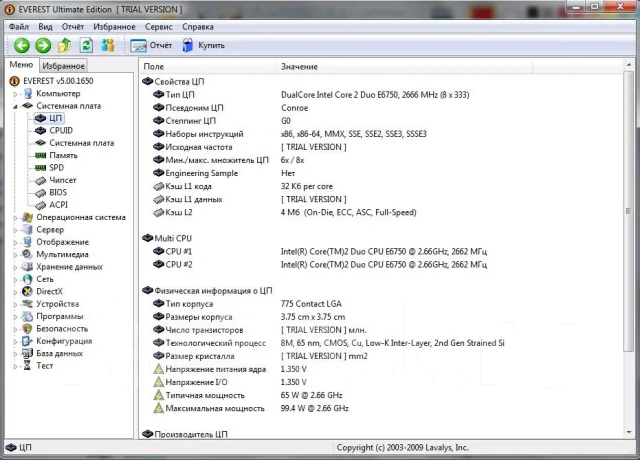This screenshot has width=640, height=460.
Task: Click the Refresh toolbar icon
Action: pos(86,45)
